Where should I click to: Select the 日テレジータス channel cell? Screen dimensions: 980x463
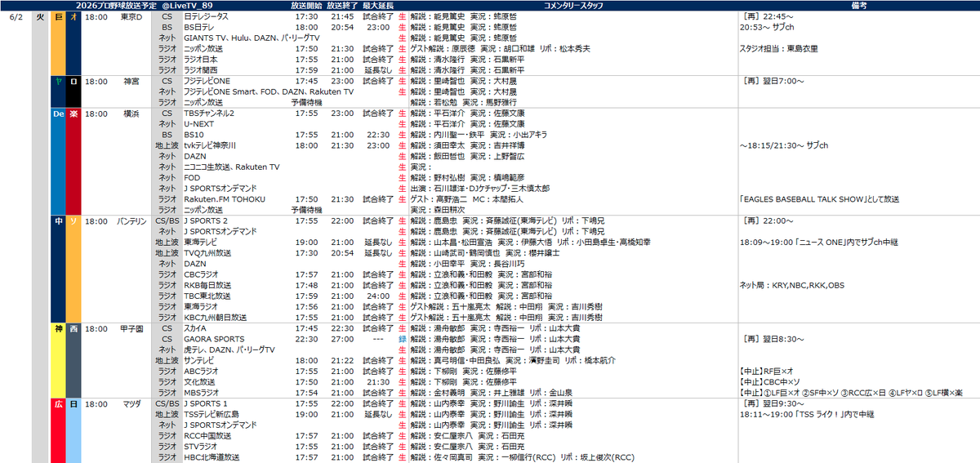coord(206,16)
